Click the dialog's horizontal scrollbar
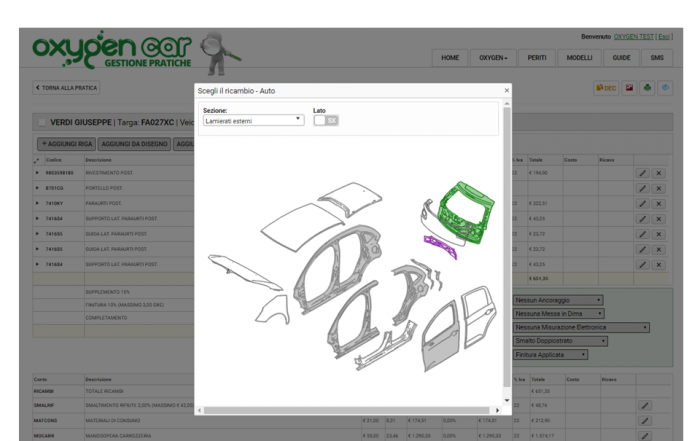Image resolution: width=700 pixels, height=441 pixels. 347,410
